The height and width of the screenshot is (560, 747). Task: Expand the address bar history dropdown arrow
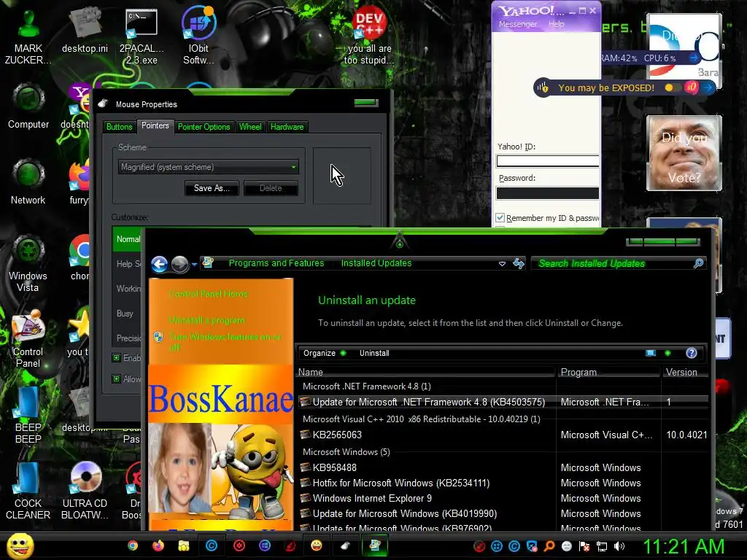502,263
